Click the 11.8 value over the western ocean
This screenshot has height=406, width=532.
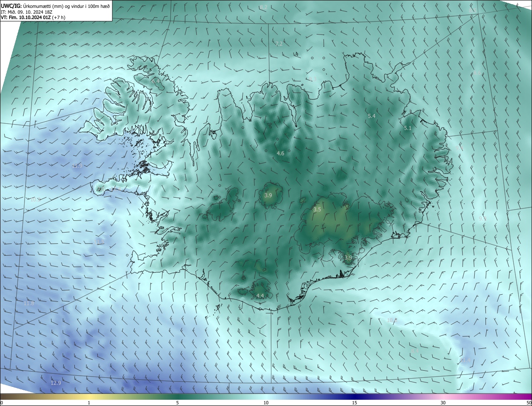click(x=29, y=303)
